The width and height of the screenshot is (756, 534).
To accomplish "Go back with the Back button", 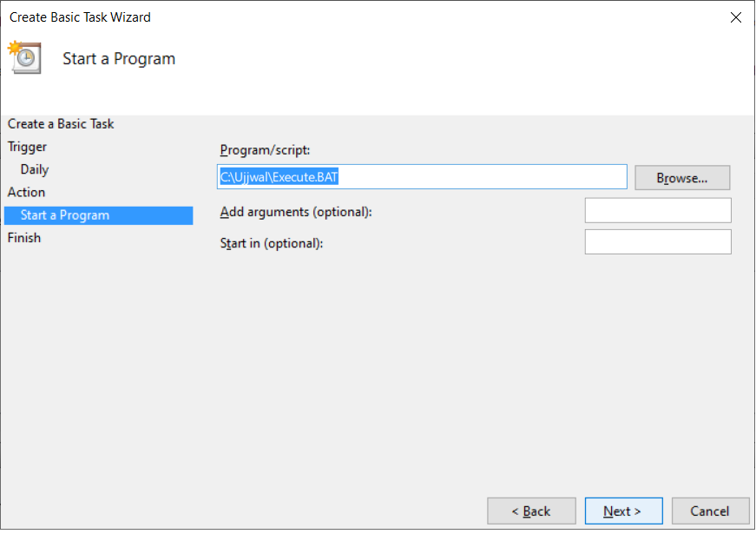I will pos(531,511).
